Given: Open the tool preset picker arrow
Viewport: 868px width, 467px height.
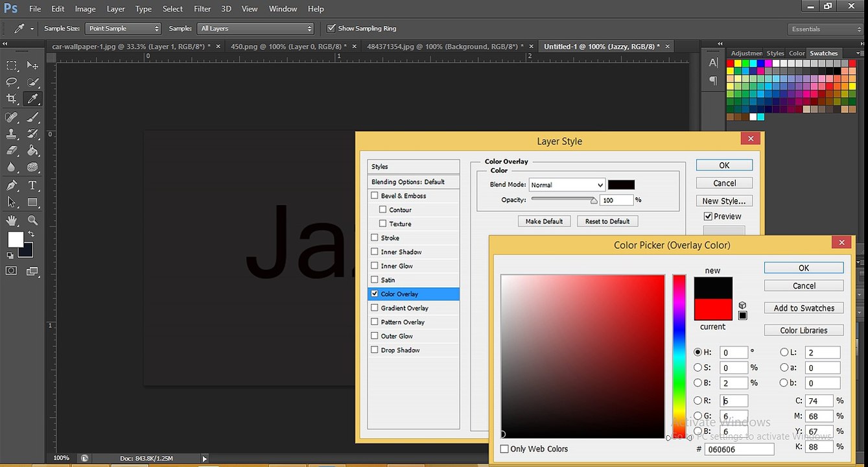Looking at the screenshot, I should point(32,29).
